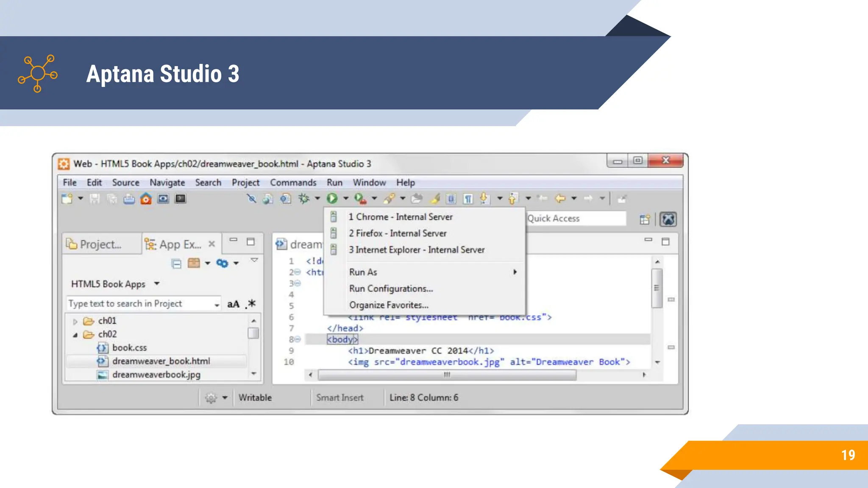Click the editor horizontal scrollbar thumb
The width and height of the screenshot is (868, 488).
pyautogui.click(x=447, y=375)
